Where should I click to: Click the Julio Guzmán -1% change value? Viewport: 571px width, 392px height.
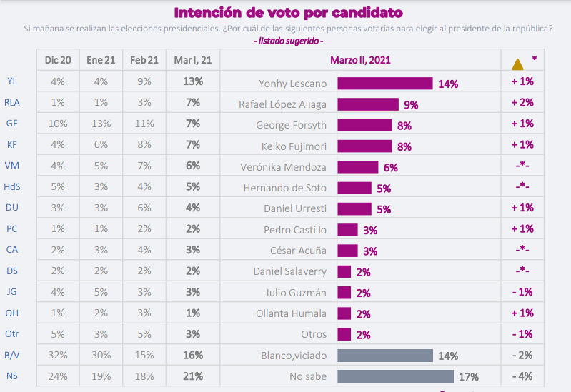522,292
